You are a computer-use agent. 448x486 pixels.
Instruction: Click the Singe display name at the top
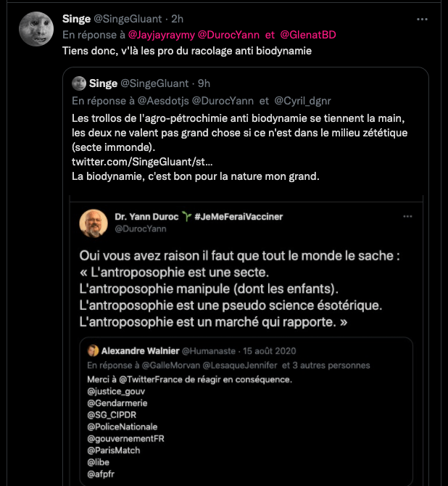tap(76, 19)
